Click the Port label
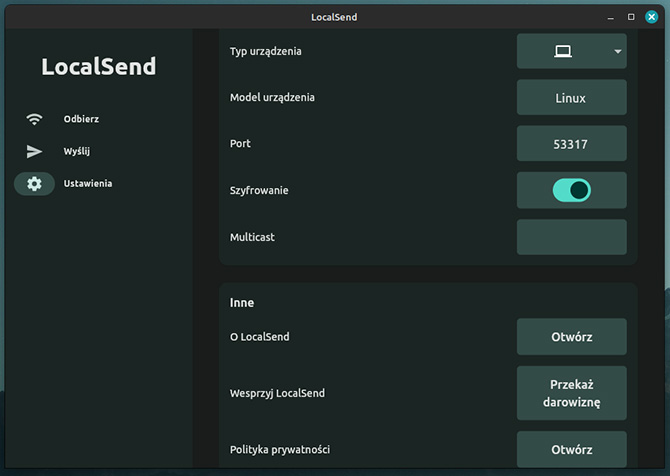The height and width of the screenshot is (476, 670). (x=240, y=144)
